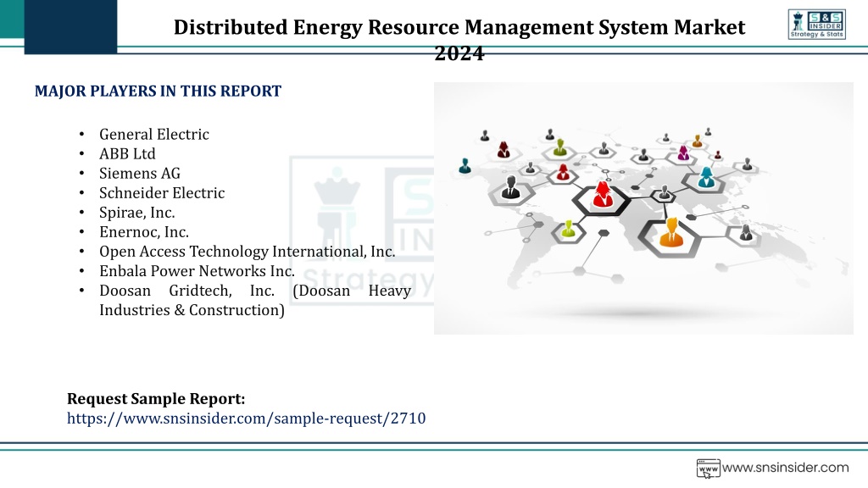
Task: Click the "Request Sample Report:" label
Action: (156, 399)
